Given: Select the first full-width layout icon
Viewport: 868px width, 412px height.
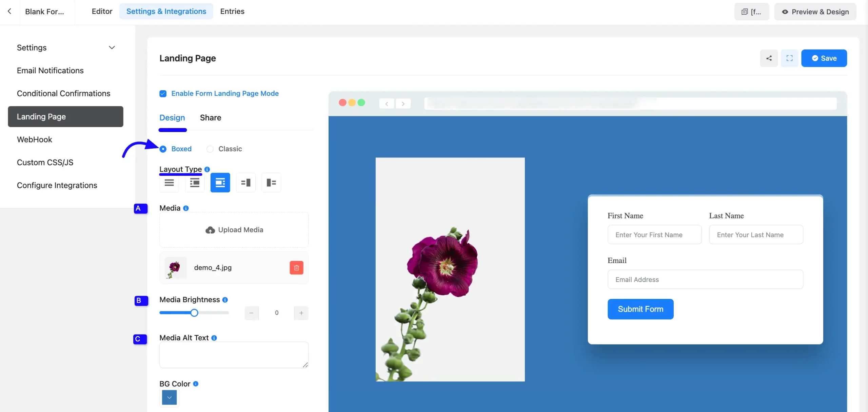Looking at the screenshot, I should coord(169,183).
